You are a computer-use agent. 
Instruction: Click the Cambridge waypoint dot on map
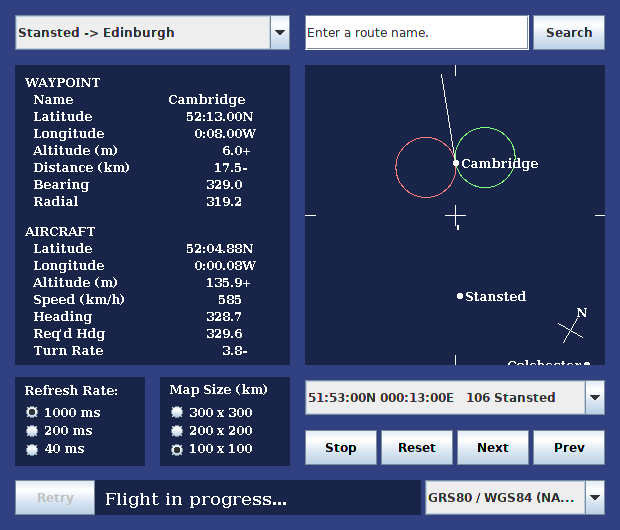pos(456,163)
